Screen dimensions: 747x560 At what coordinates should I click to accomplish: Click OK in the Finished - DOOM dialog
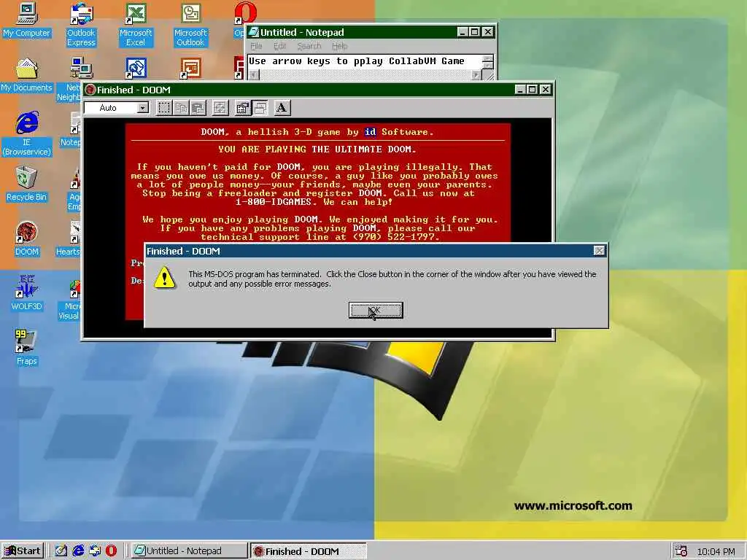coord(376,310)
